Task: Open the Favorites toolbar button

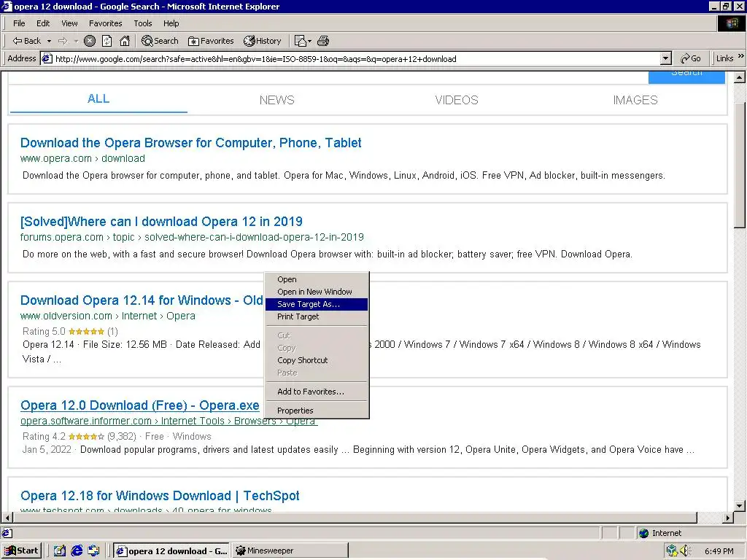Action: click(x=211, y=41)
